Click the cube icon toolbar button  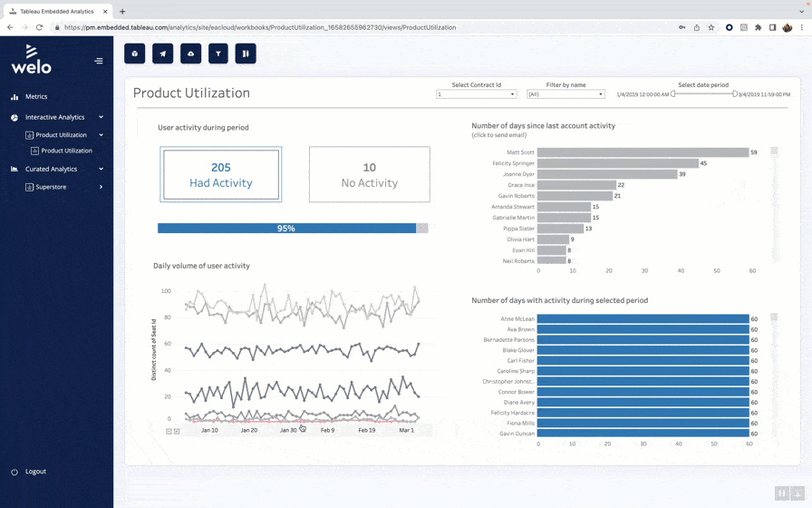pos(134,54)
